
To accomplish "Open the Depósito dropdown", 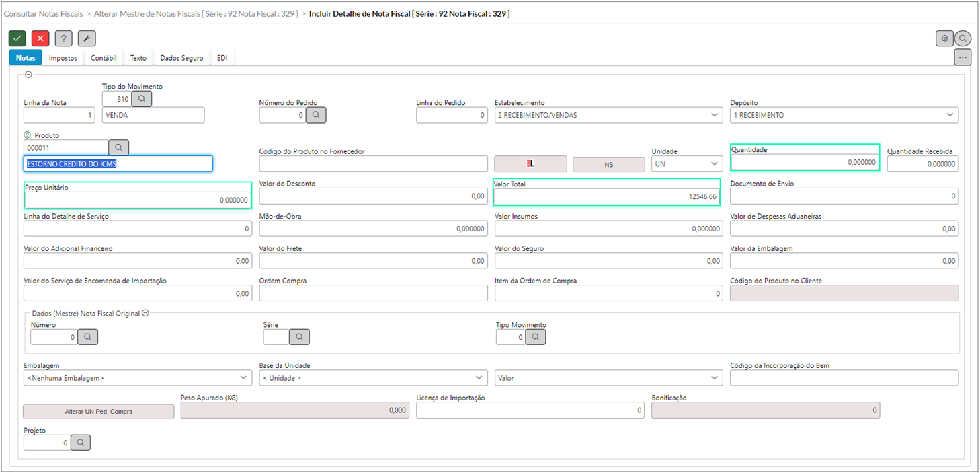I will pos(844,115).
